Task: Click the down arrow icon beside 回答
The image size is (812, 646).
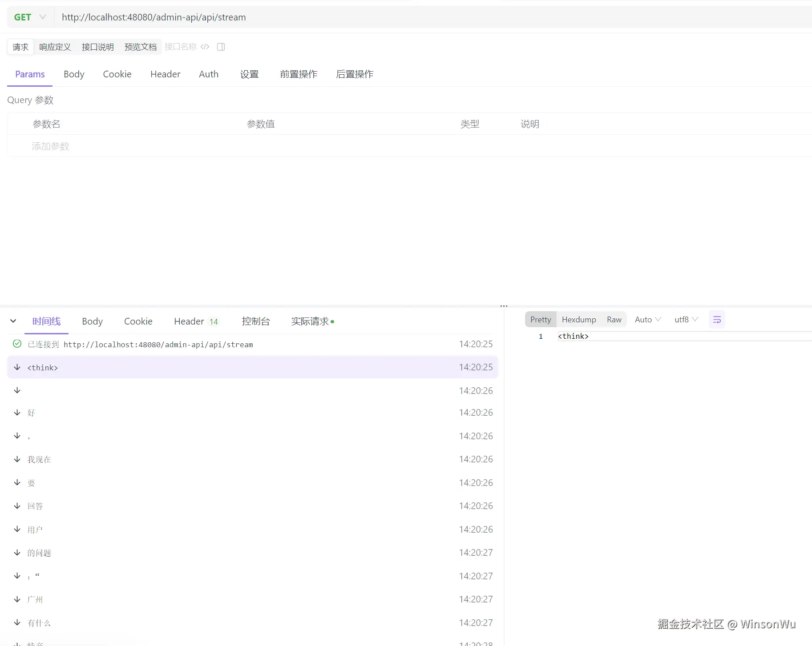Action: pos(17,506)
